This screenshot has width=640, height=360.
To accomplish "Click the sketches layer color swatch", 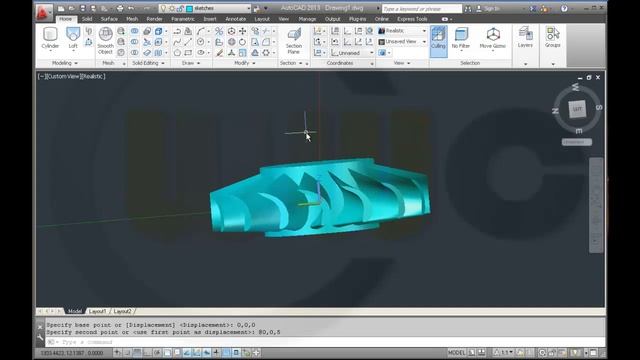I will (x=189, y=9).
